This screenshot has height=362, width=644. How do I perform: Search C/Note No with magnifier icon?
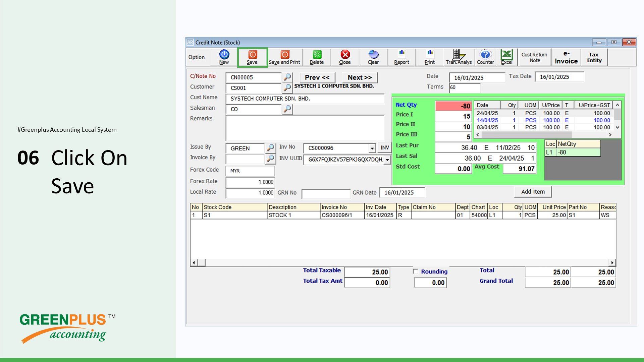coord(287,77)
